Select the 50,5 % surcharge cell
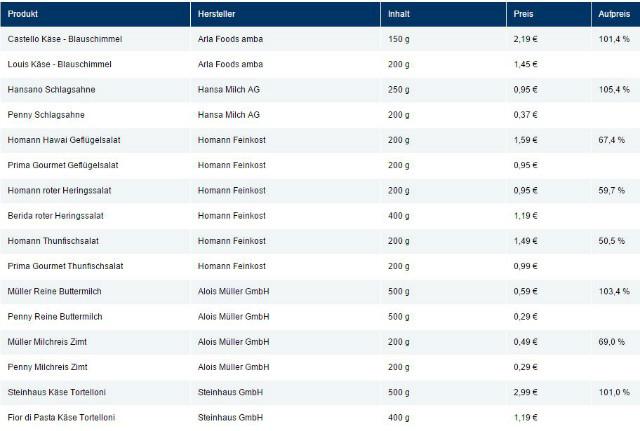The width and height of the screenshot is (640, 431). tap(611, 241)
